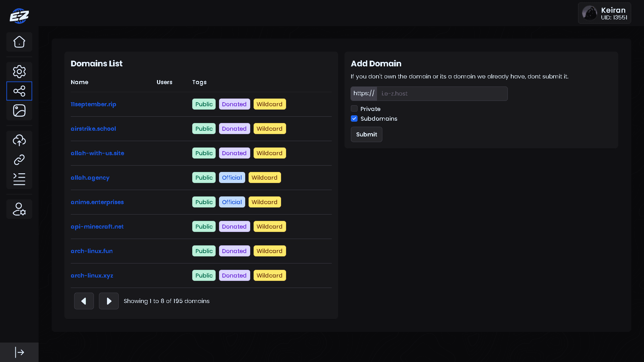
Task: Open the cloud upload icon
Action: coord(19,140)
